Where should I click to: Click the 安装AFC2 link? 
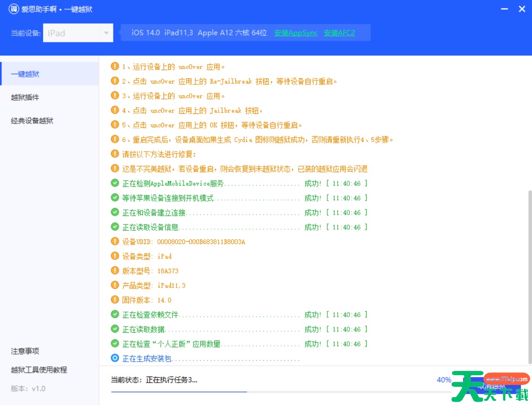click(339, 33)
